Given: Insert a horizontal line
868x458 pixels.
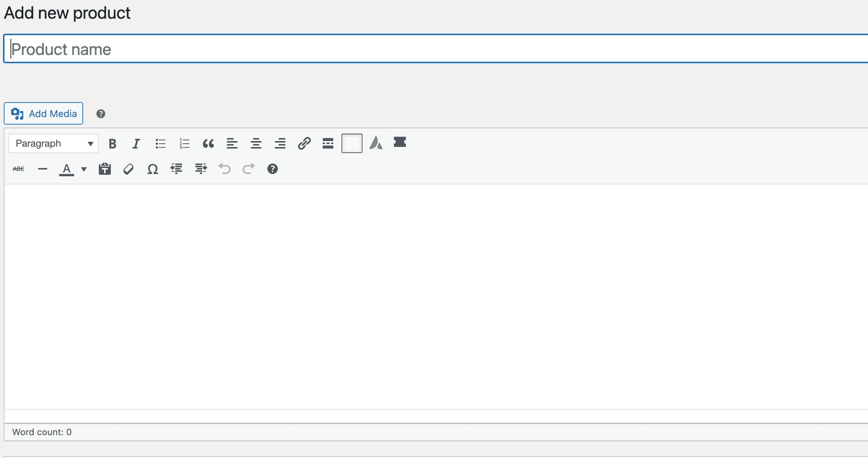Looking at the screenshot, I should 43,169.
